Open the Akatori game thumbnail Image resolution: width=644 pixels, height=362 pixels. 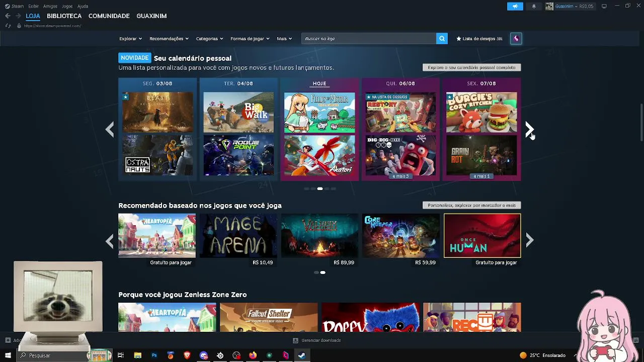click(x=319, y=155)
